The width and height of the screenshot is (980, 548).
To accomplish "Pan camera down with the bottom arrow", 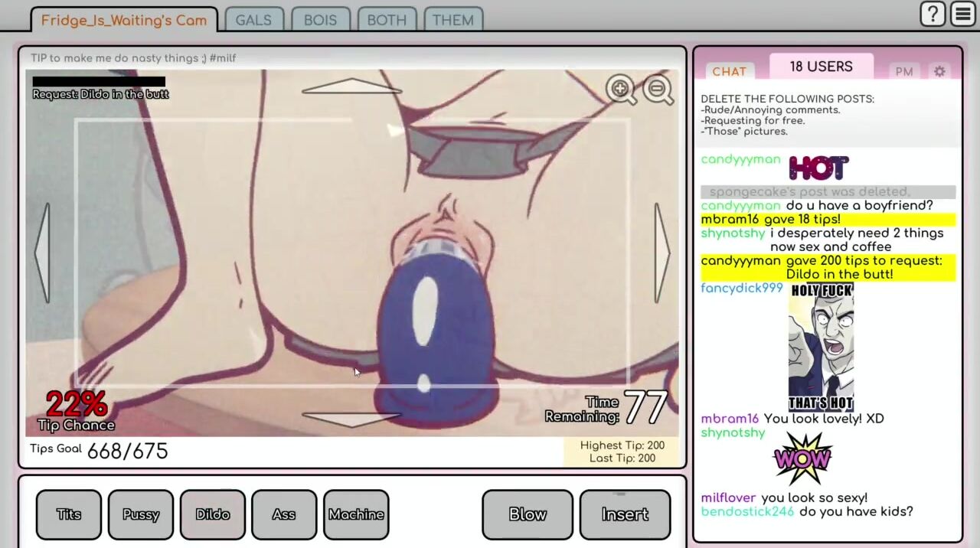I will click(x=351, y=419).
